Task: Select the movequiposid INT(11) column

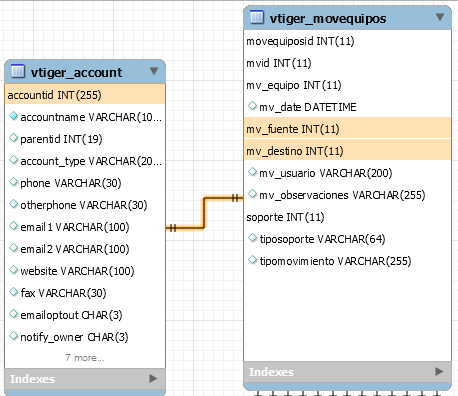Action: (x=347, y=41)
